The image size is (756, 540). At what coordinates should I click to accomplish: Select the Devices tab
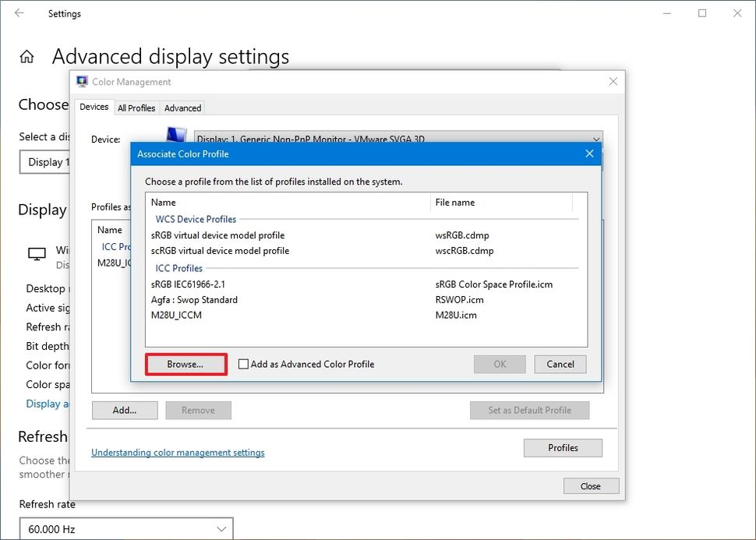pos(94,108)
